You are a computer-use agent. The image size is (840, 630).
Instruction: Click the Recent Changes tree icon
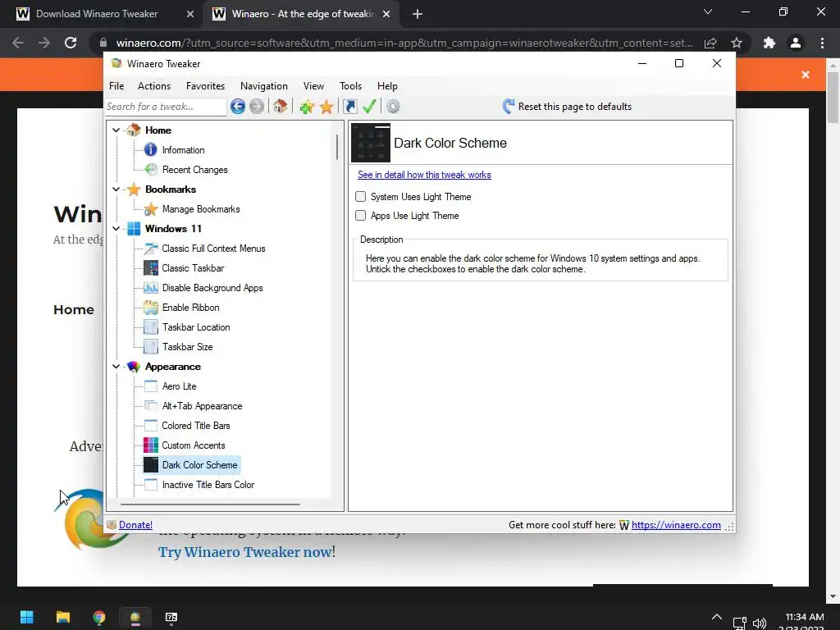151,169
